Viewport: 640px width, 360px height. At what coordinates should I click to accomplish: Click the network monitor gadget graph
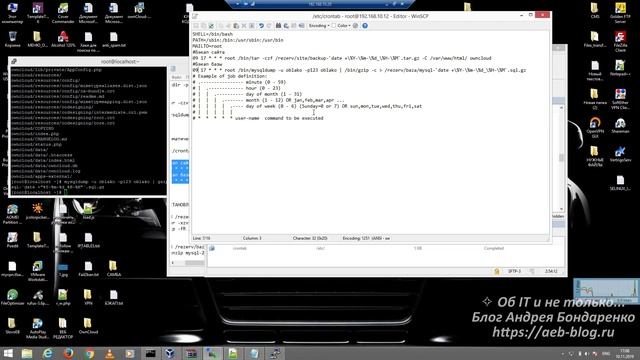606,291
